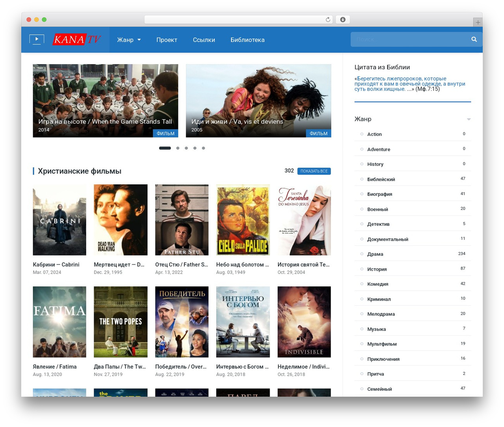Open the Интервью с Богом poster

[x=243, y=322]
